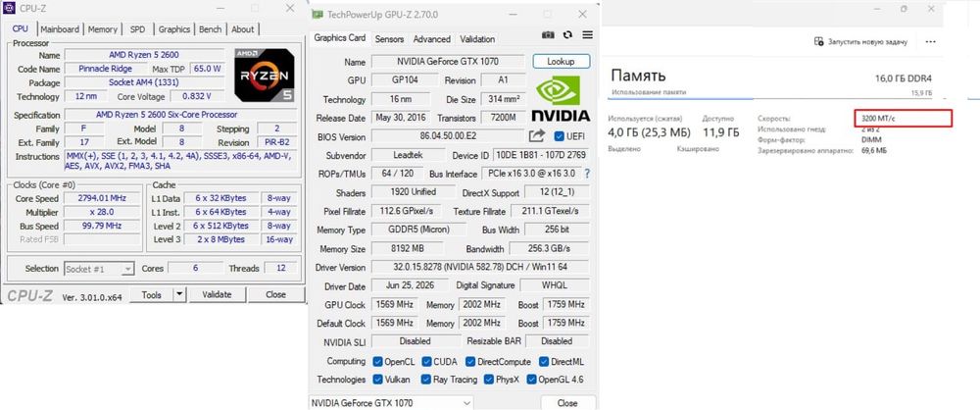
Task: Click the Pixel Fillrate value 112.6 GPixel/s
Action: [407, 212]
